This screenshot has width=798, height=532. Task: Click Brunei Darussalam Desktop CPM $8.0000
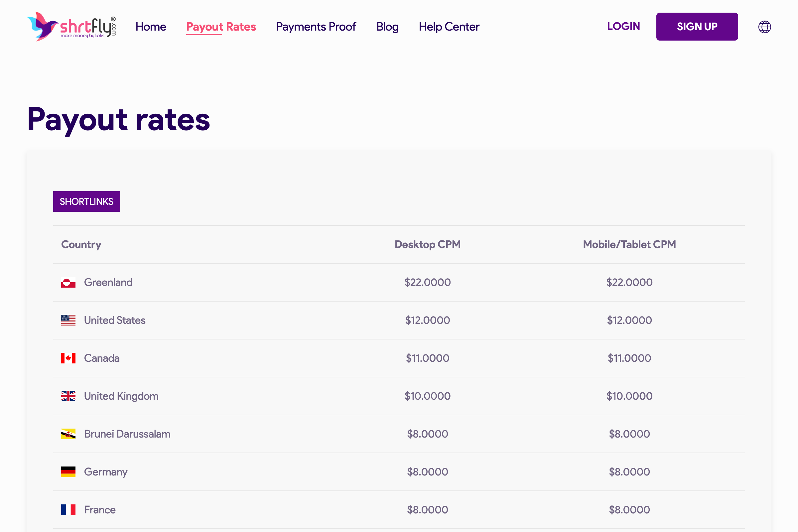428,434
